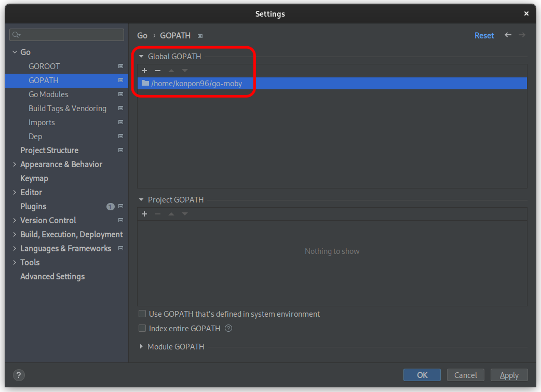This screenshot has width=541, height=392.
Task: Add a new Global GOPATH entry
Action: (x=144, y=71)
